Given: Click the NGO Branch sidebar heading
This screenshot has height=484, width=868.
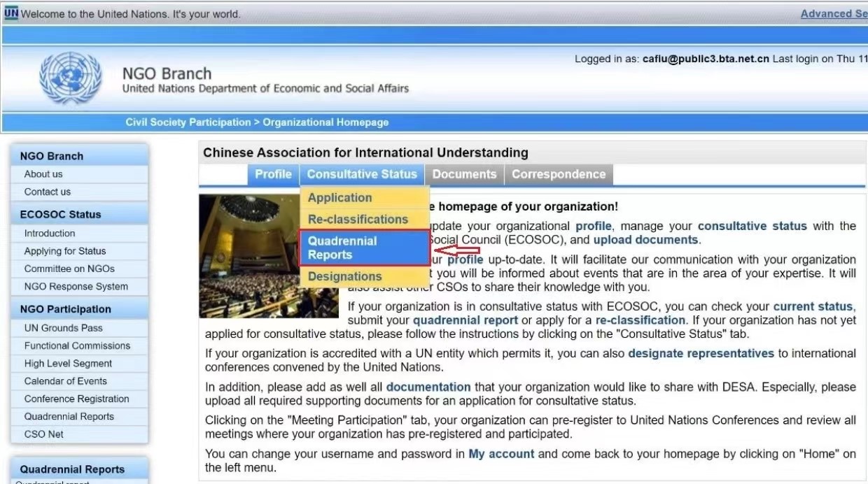Looking at the screenshot, I should point(51,156).
